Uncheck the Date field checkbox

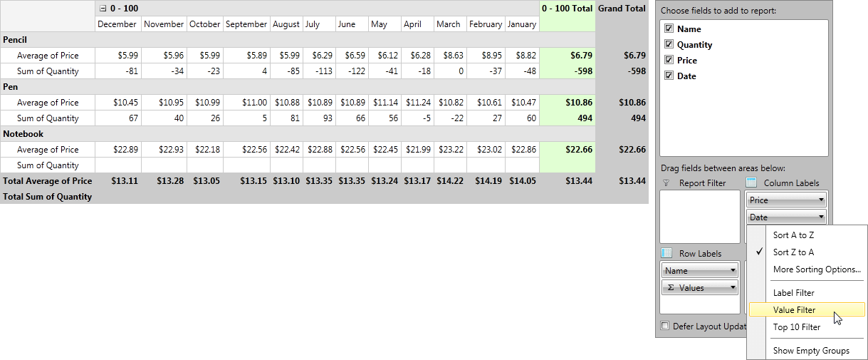pos(669,76)
